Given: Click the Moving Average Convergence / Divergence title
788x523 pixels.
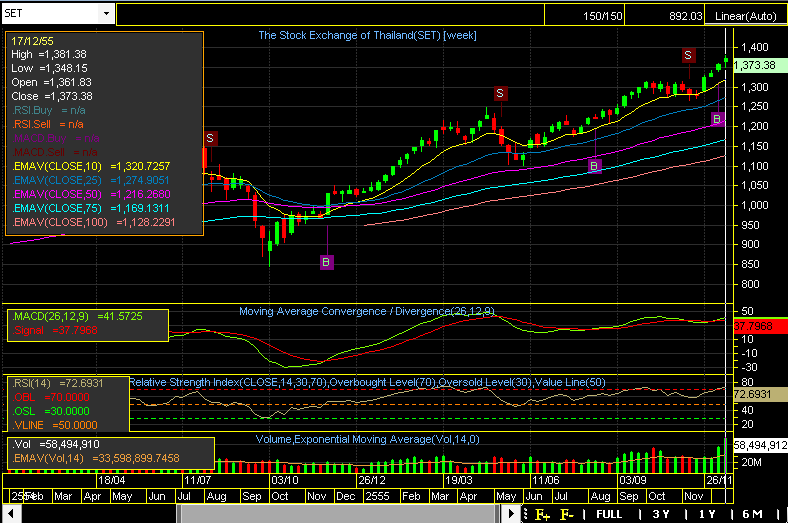Looking at the screenshot, I should tap(367, 311).
